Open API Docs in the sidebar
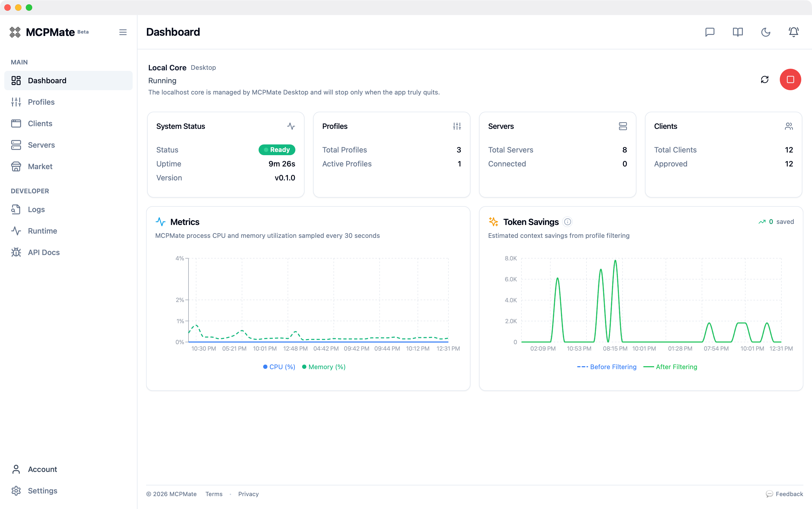The image size is (812, 509). pos(68,252)
